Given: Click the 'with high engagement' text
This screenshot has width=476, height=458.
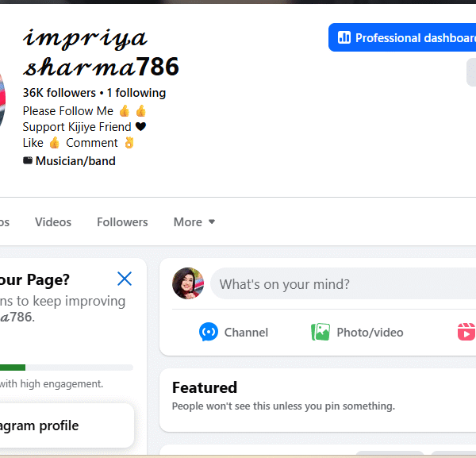Looking at the screenshot, I should pyautogui.click(x=52, y=384).
